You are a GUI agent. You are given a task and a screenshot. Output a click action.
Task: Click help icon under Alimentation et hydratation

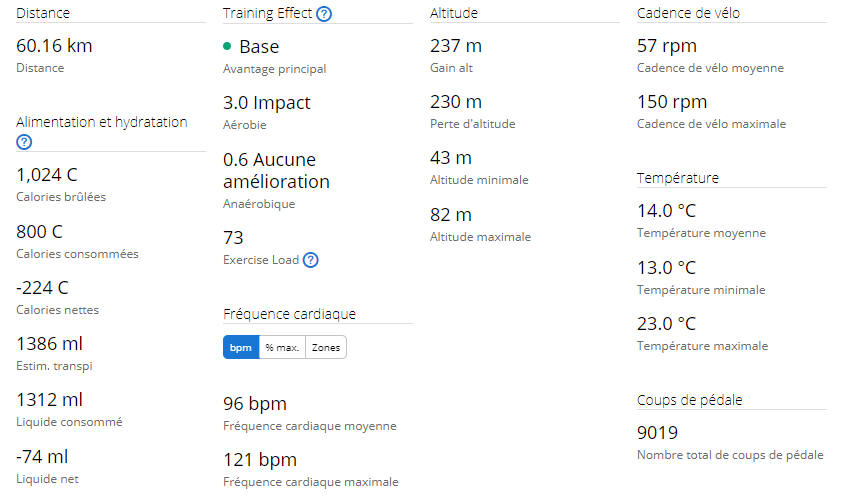pyautogui.click(x=24, y=142)
